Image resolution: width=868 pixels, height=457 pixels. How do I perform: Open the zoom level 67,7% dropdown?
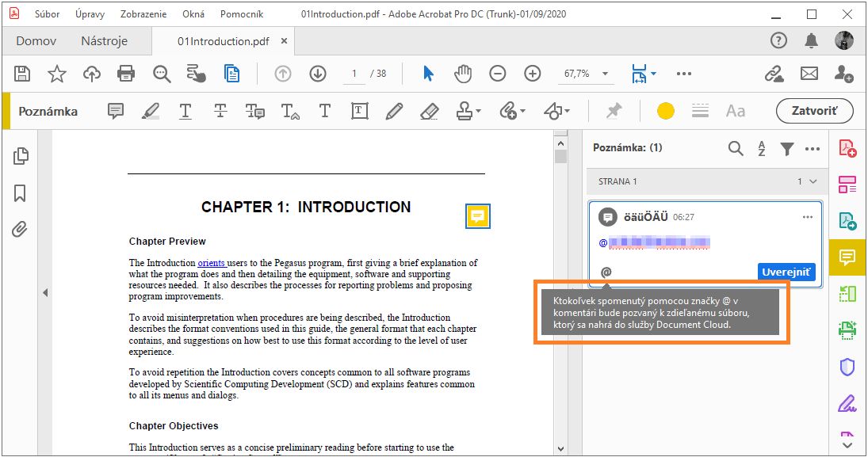(x=606, y=74)
